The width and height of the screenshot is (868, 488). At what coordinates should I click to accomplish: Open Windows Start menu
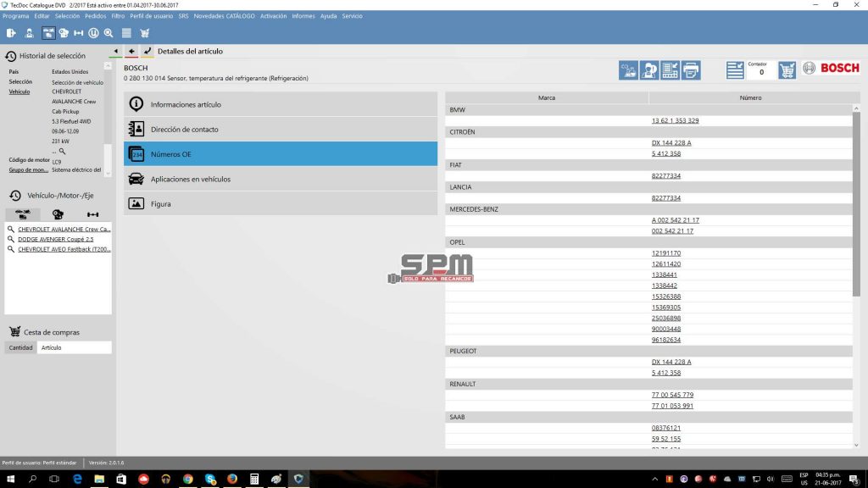tap(10, 480)
